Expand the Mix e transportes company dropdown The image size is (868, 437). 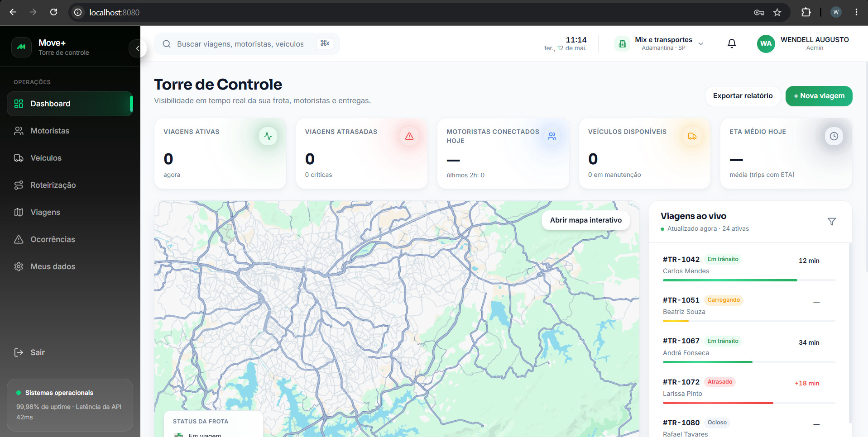pos(659,44)
